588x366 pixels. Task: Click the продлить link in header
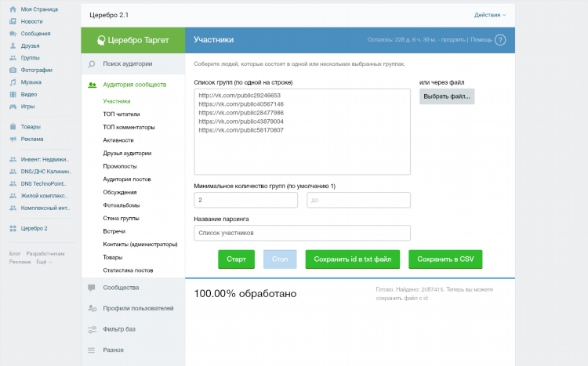pos(453,40)
